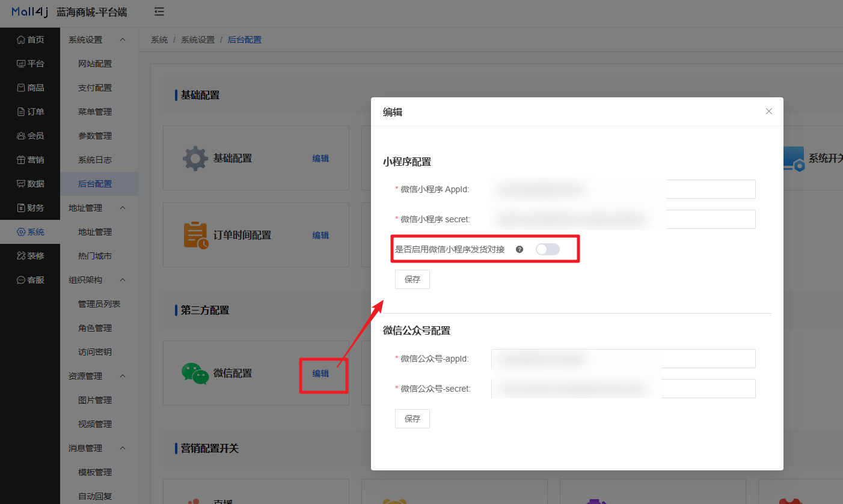This screenshot has width=843, height=504.
Task: Click 编辑 link on 基础配置 card
Action: point(320,159)
